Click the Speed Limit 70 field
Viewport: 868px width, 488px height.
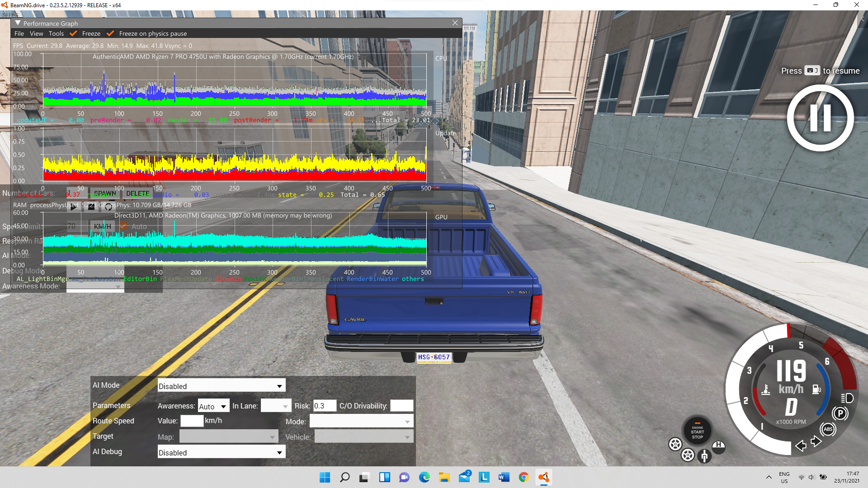[x=77, y=226]
